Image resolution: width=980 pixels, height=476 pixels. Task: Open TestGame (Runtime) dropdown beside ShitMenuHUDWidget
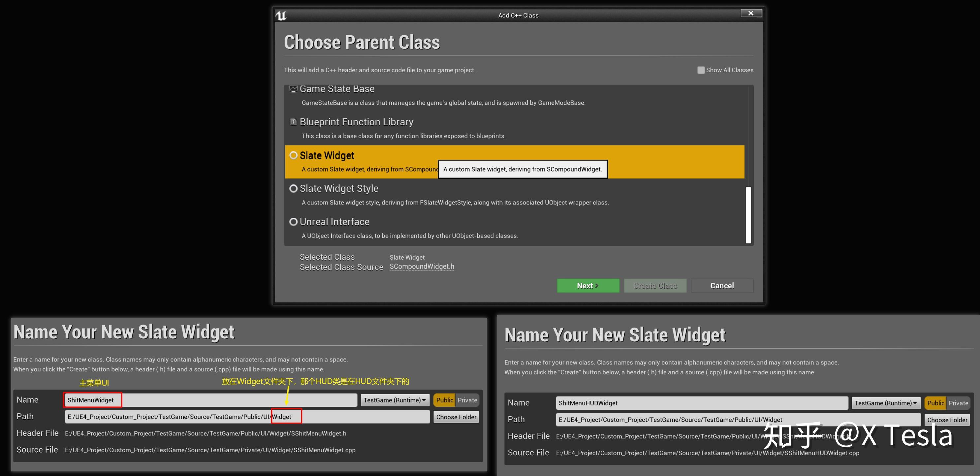click(886, 403)
